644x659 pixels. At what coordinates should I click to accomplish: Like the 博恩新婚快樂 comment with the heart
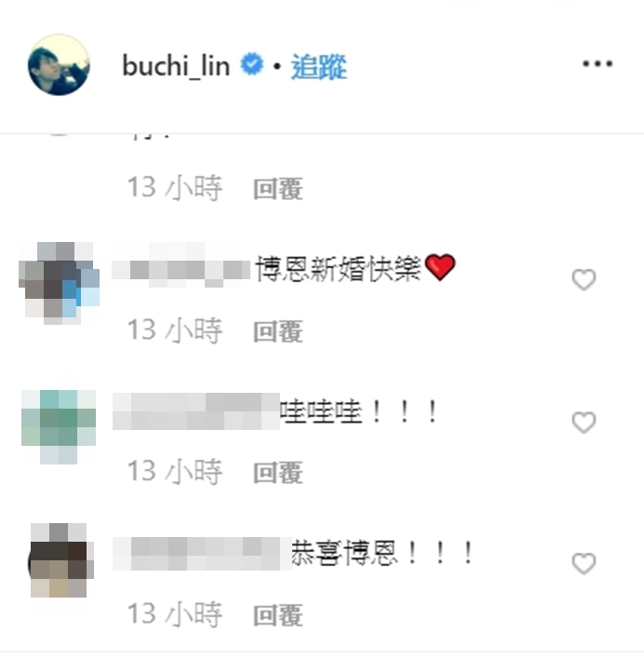(584, 280)
